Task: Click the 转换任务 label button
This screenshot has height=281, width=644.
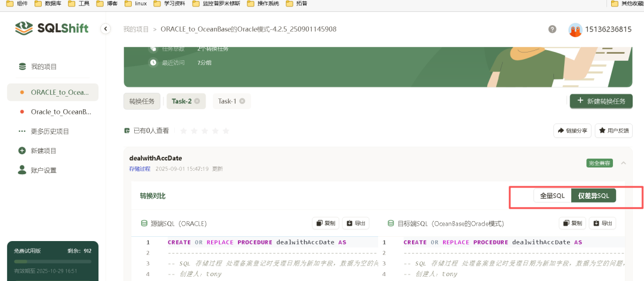Action: tap(142, 101)
